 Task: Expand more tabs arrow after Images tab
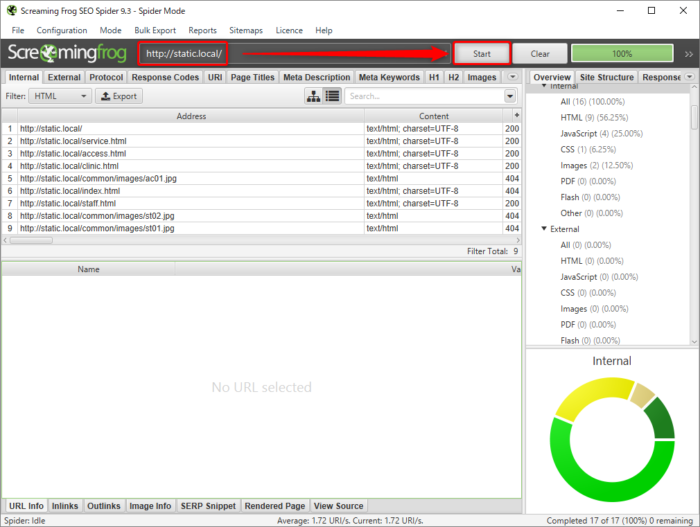[512, 76]
